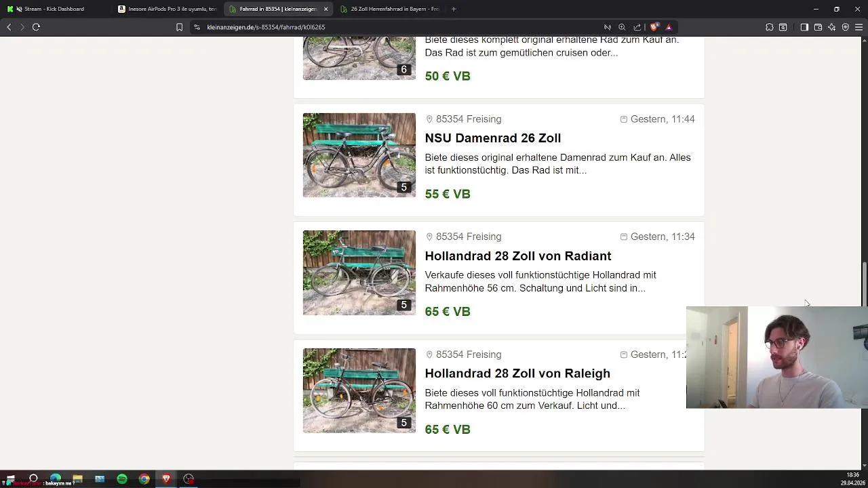Image resolution: width=868 pixels, height=488 pixels.
Task: Click the Raleigh listing 65 € VB price
Action: click(448, 430)
